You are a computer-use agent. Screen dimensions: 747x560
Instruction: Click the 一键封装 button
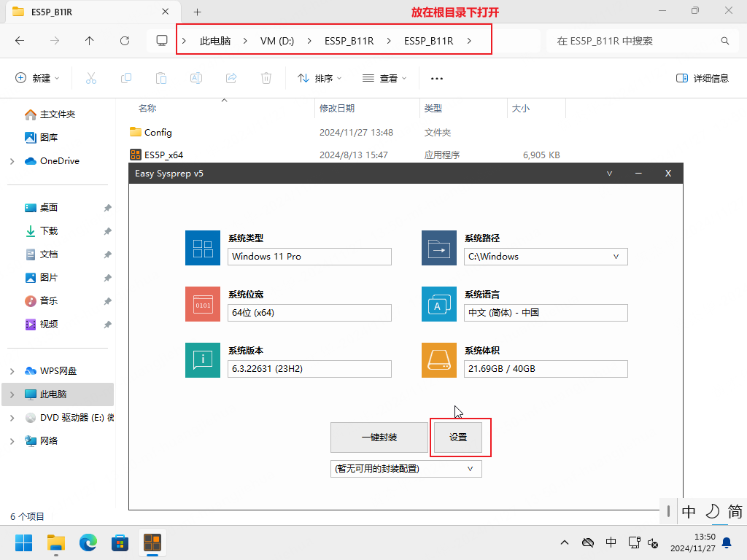(x=379, y=437)
